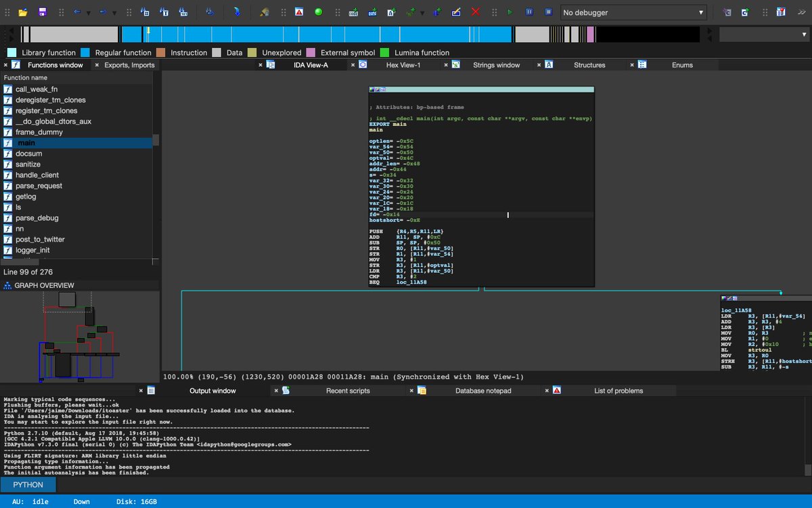
Task: Stop the debugger process with the stop button
Action: (x=548, y=12)
